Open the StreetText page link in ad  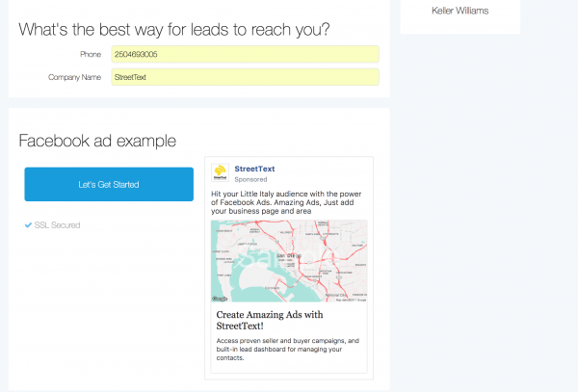(x=254, y=169)
